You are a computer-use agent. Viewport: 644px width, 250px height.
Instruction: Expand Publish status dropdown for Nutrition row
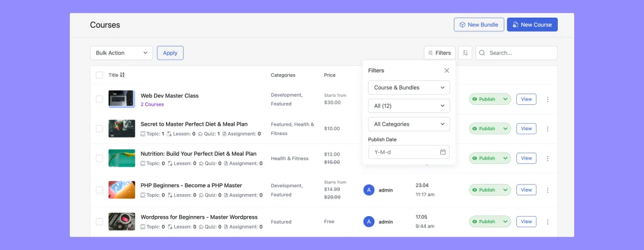(505, 158)
